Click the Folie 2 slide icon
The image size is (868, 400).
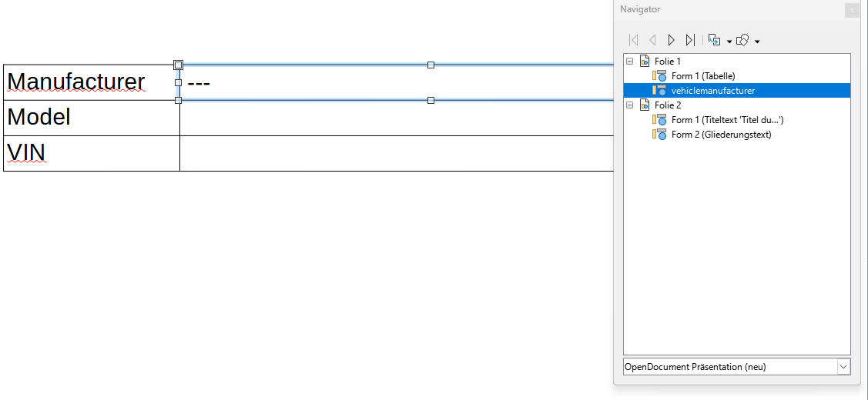645,105
